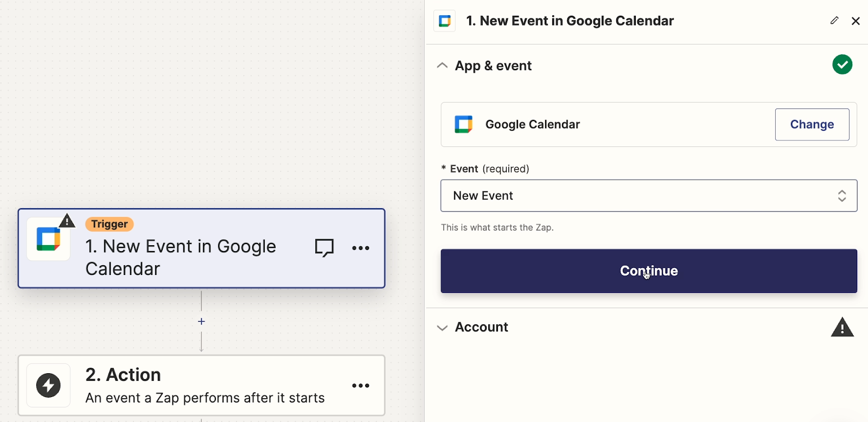Click the 'This is what starts the Zap' text

coord(497,227)
